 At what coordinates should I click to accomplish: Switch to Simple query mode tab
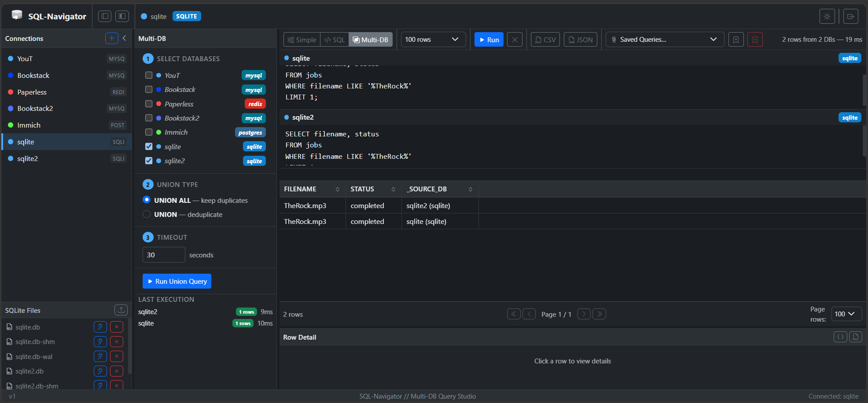(302, 40)
